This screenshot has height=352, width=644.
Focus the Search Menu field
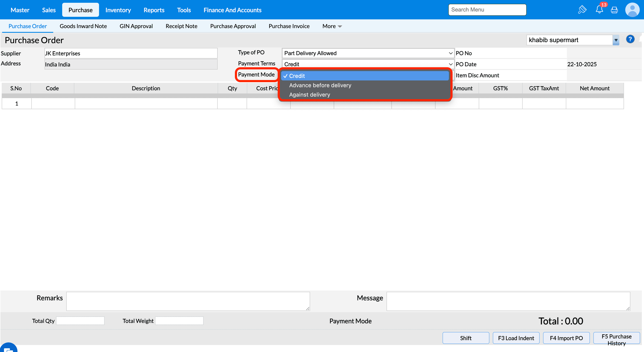tap(487, 10)
